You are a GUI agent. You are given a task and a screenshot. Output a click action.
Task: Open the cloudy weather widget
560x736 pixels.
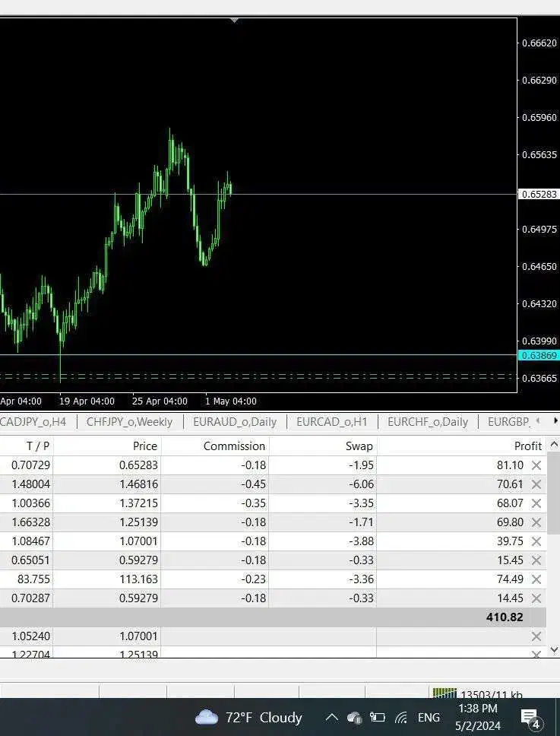click(x=248, y=717)
